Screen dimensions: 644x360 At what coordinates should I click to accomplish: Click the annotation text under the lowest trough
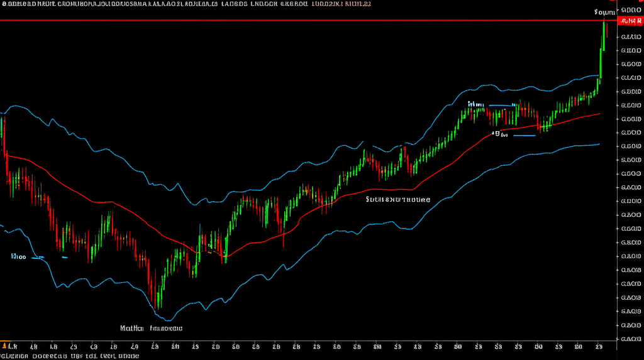151,328
